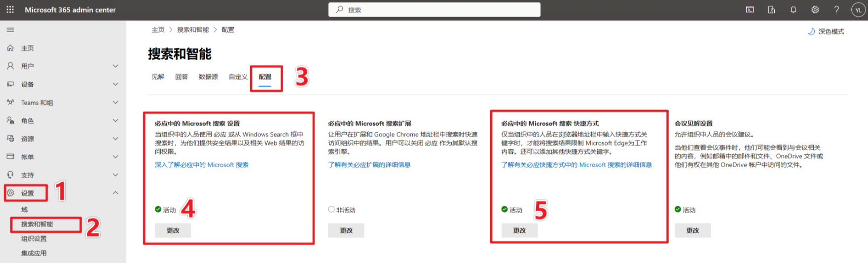Viewport: 868px width, 263px height.
Task: Click the search input field
Action: tap(434, 10)
